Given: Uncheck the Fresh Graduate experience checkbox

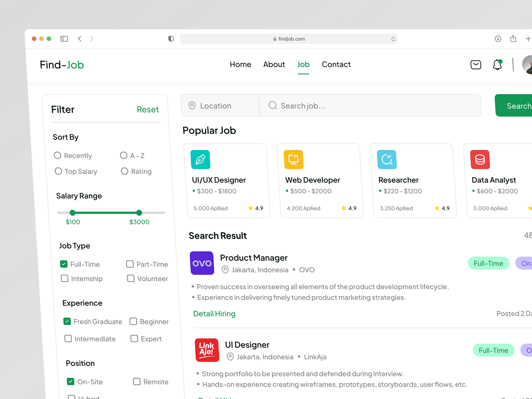Looking at the screenshot, I should 67,321.
